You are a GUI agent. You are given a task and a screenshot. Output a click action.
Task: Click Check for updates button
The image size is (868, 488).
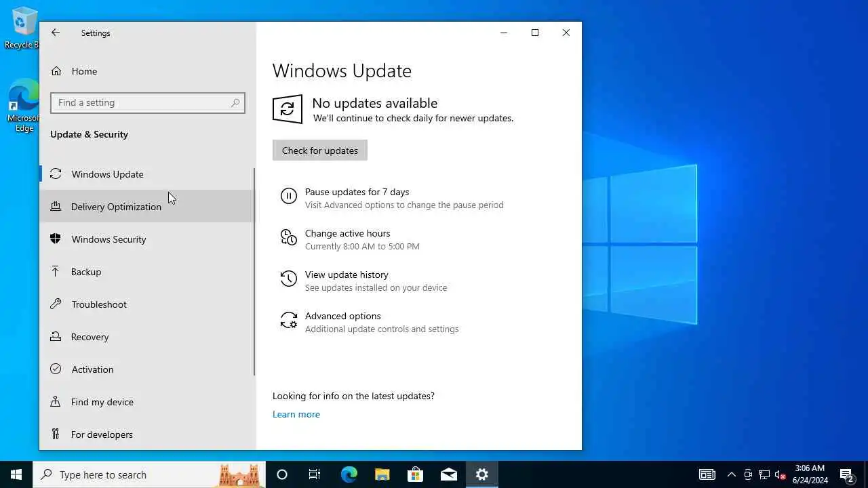coord(320,150)
